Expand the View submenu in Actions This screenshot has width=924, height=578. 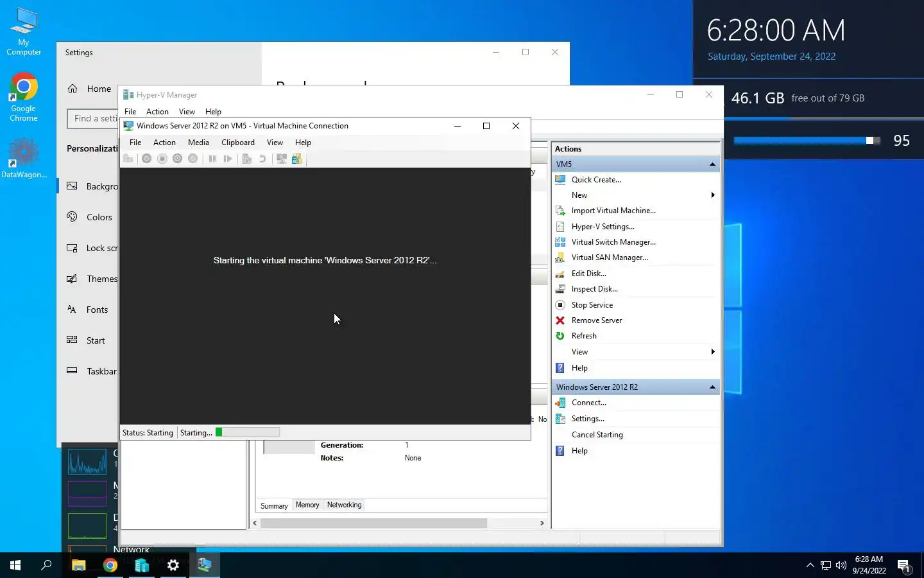point(713,352)
